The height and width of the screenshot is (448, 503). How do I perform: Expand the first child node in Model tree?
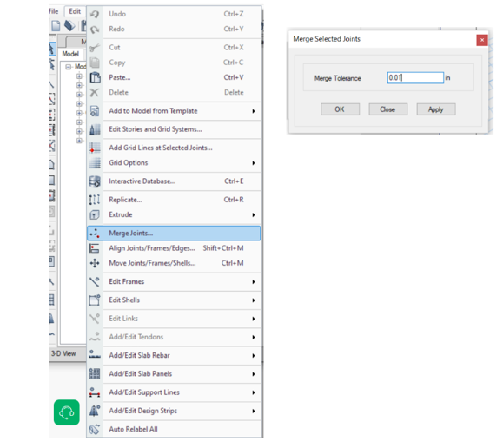(x=79, y=76)
